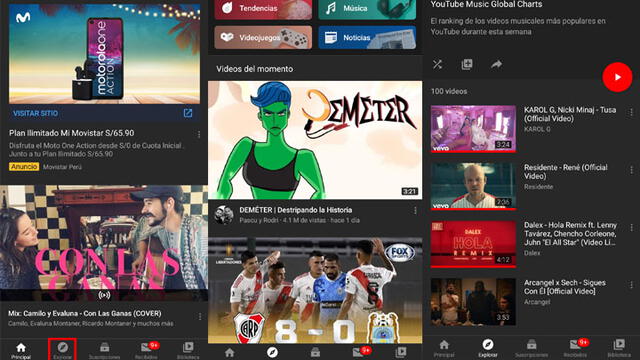Image resolution: width=640 pixels, height=360 pixels.
Task: Open Biblioteca tab in the left screen
Action: click(188, 351)
